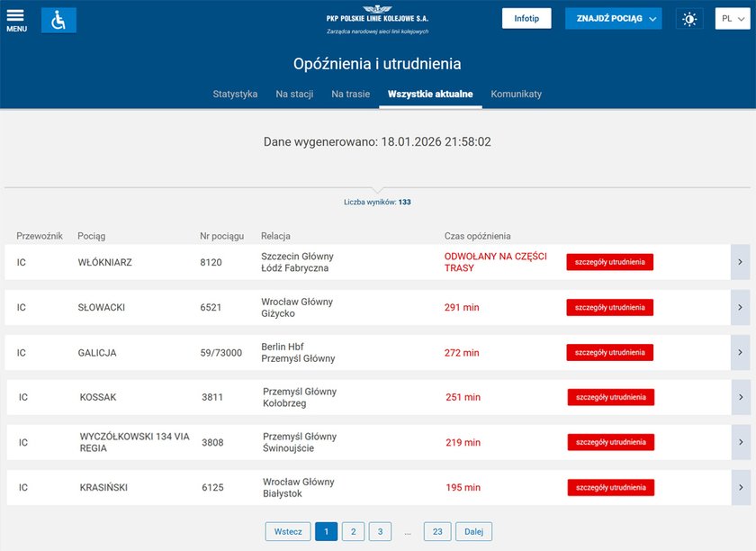
Task: Go to page 2 of results
Action: (353, 532)
